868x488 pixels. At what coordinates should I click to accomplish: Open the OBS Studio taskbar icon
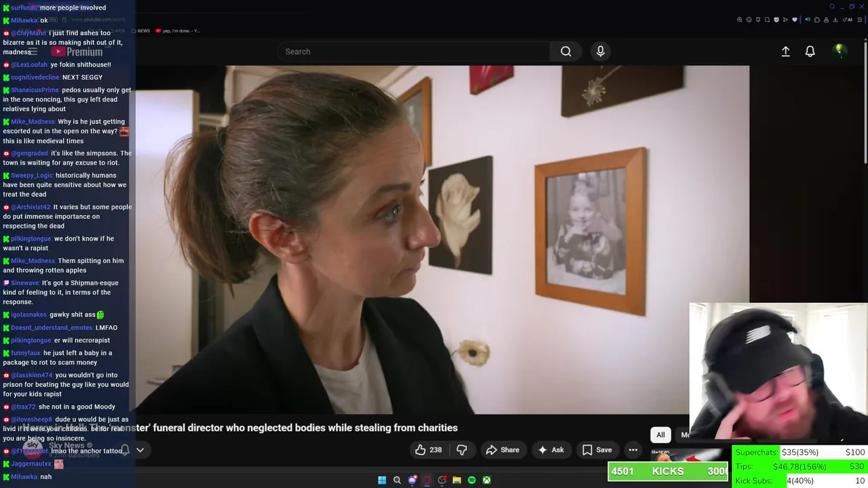(442, 480)
